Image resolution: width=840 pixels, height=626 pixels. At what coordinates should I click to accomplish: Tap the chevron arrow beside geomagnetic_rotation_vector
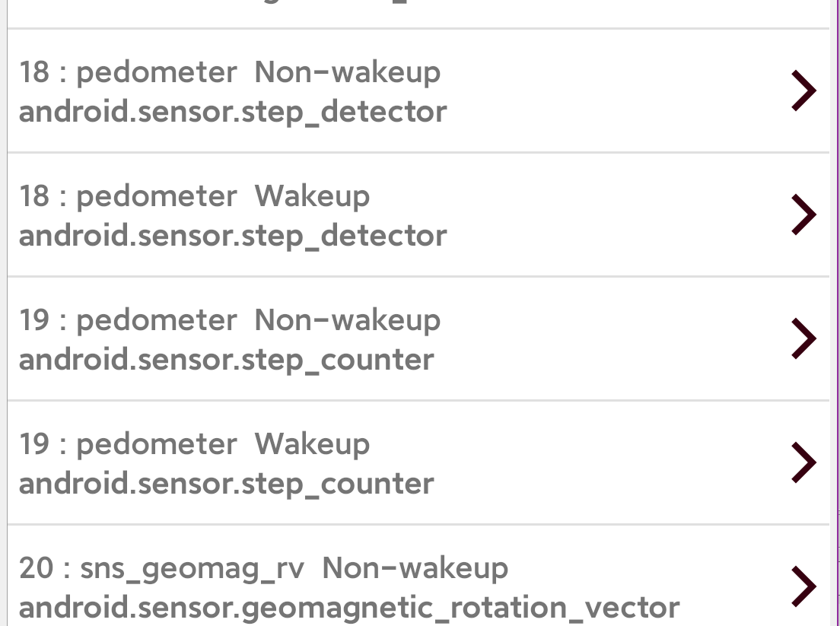click(803, 586)
